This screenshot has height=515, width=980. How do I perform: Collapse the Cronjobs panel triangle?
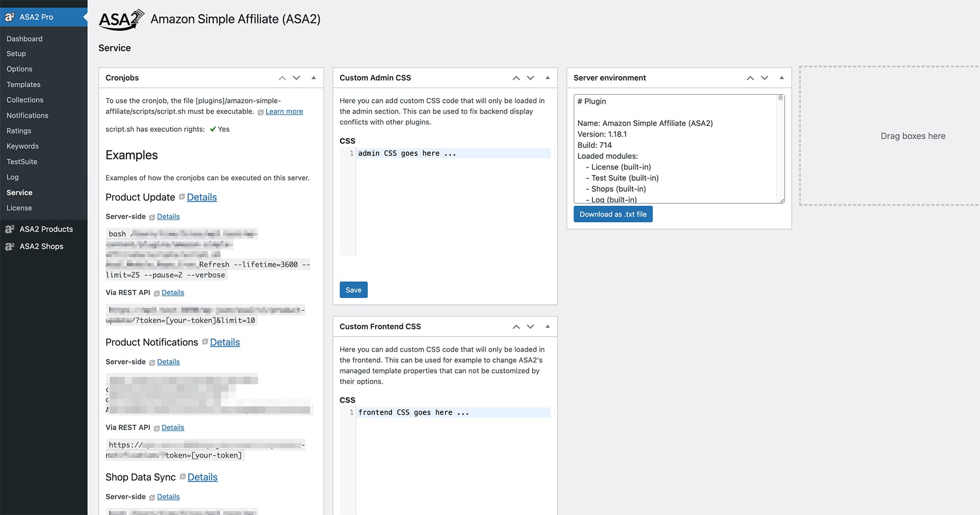click(314, 78)
